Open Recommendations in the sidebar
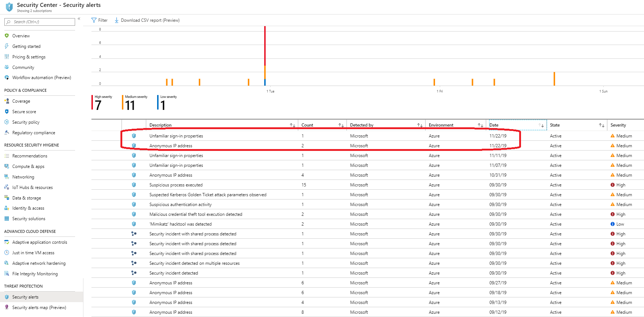Viewport: 644px width, 317px height. click(x=30, y=156)
